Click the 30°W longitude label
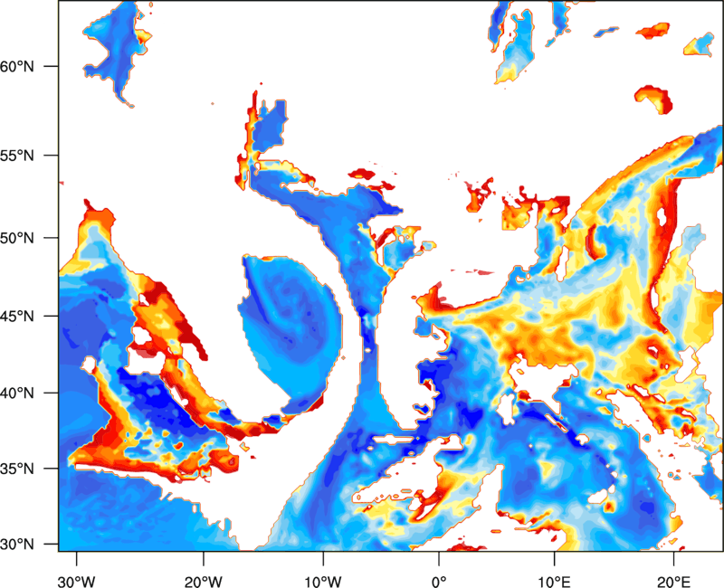 [77, 582]
